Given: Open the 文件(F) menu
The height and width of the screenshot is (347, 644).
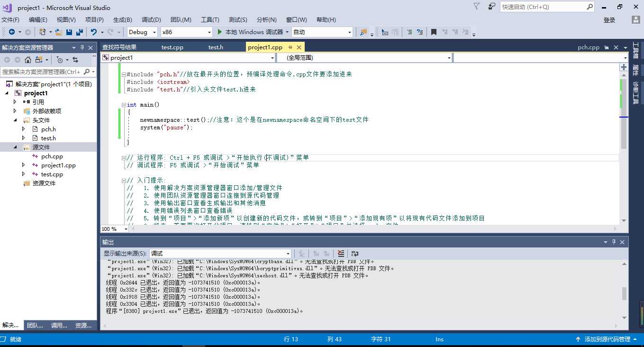Looking at the screenshot, I should point(10,20).
